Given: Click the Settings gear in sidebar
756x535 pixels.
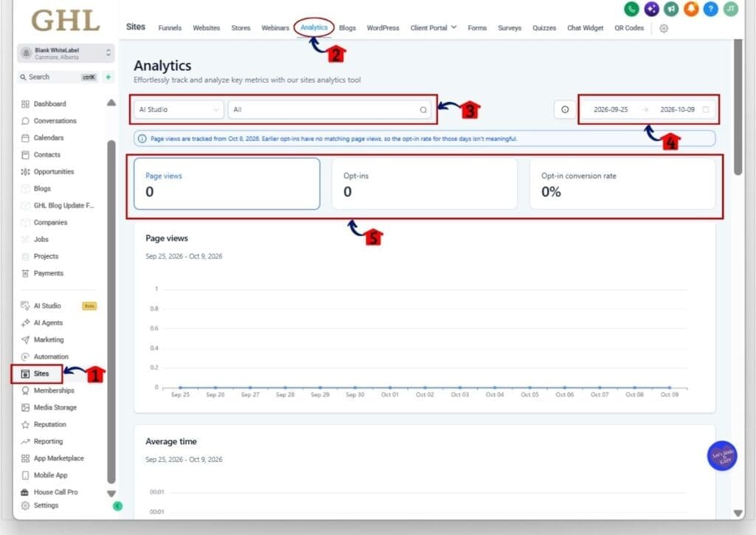Looking at the screenshot, I should (x=26, y=505).
